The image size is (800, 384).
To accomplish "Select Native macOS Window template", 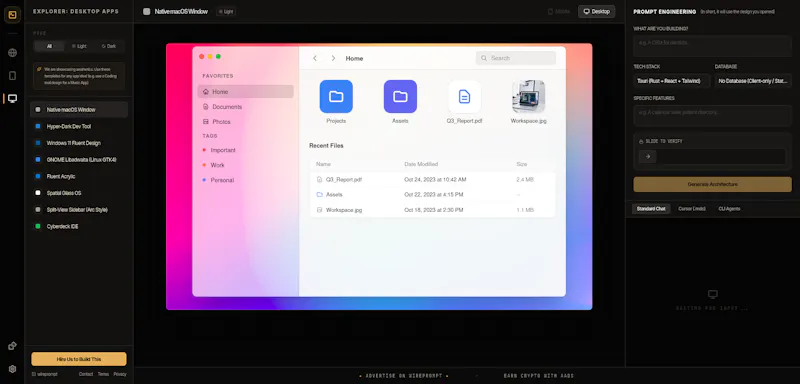I will (x=79, y=110).
